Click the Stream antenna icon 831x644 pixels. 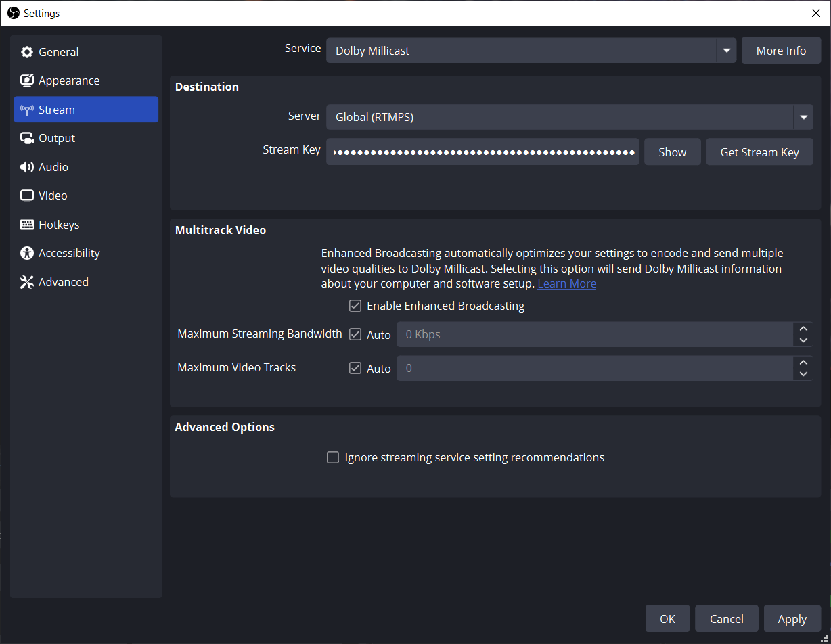(x=27, y=110)
